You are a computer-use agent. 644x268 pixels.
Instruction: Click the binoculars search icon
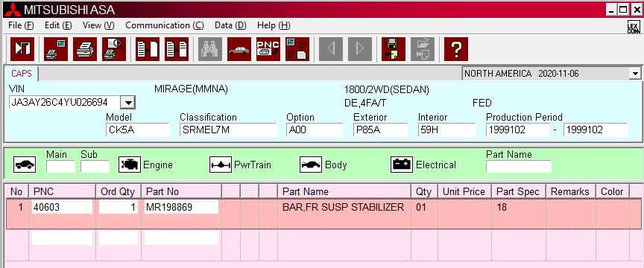(210, 49)
